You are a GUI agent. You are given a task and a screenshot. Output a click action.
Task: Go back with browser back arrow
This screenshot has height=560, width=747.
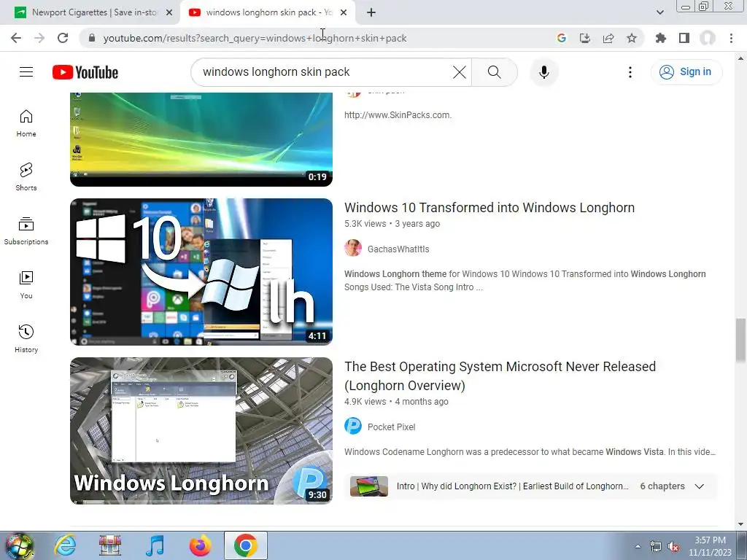click(16, 38)
